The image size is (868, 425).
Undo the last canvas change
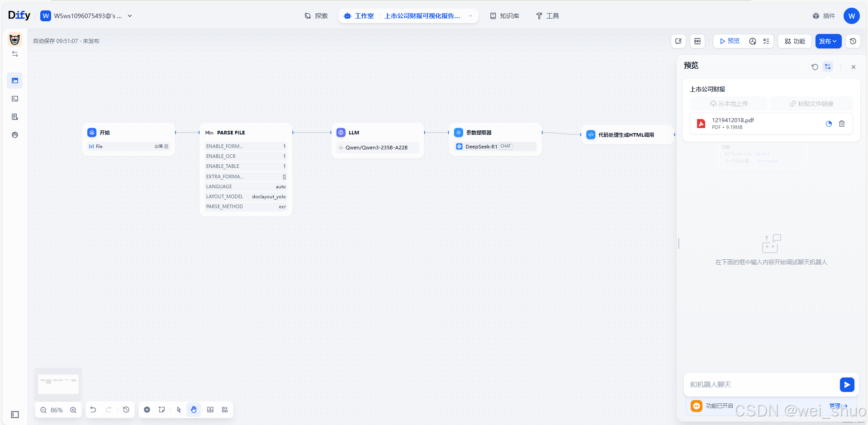point(93,410)
